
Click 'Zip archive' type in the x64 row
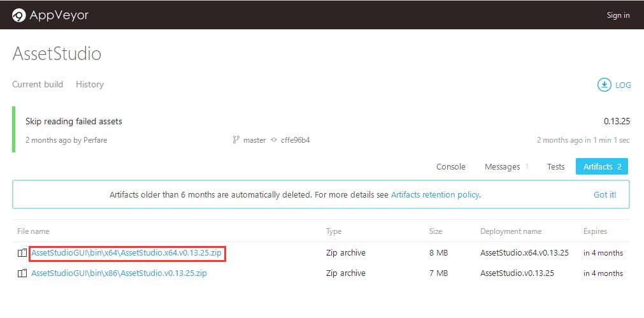345,253
